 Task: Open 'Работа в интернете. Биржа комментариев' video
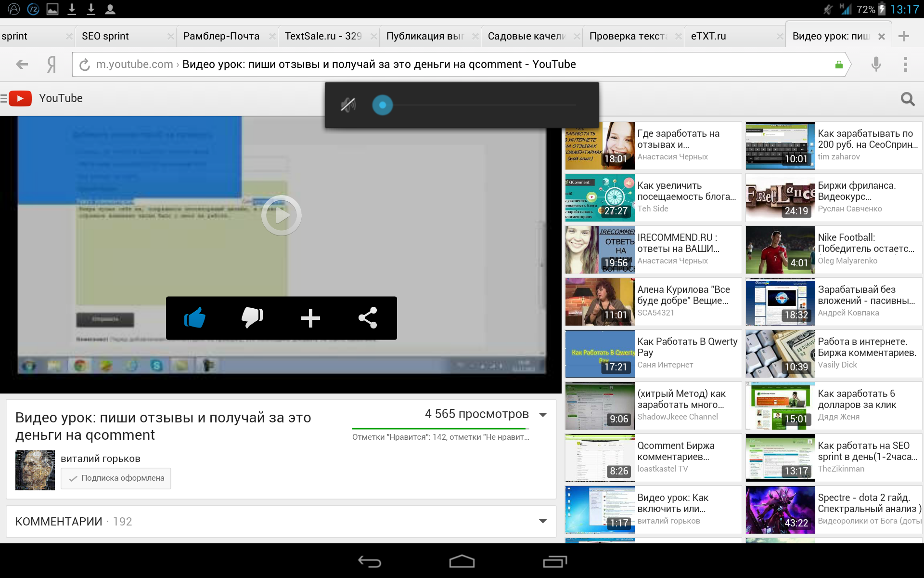834,354
